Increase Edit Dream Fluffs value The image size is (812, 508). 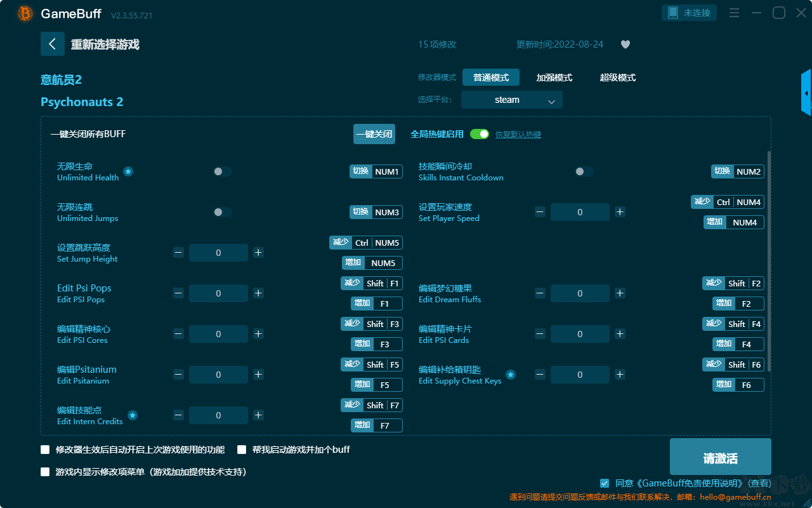click(x=620, y=293)
